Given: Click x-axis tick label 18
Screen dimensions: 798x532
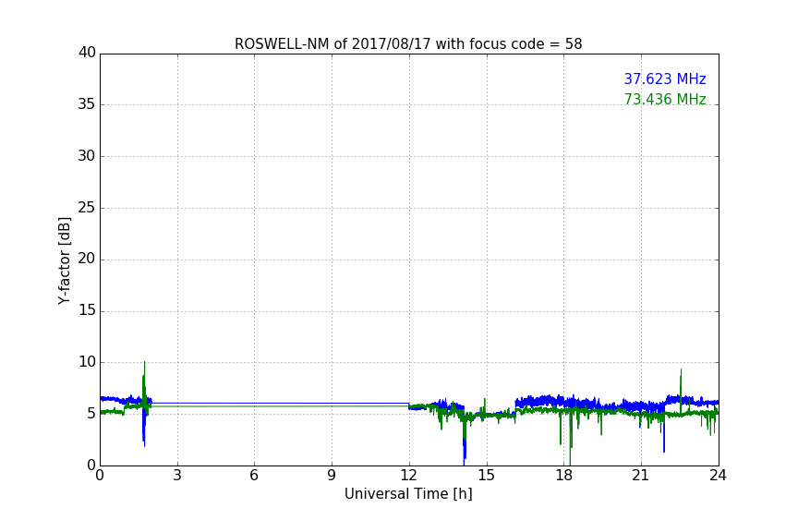Looking at the screenshot, I should (x=564, y=476).
